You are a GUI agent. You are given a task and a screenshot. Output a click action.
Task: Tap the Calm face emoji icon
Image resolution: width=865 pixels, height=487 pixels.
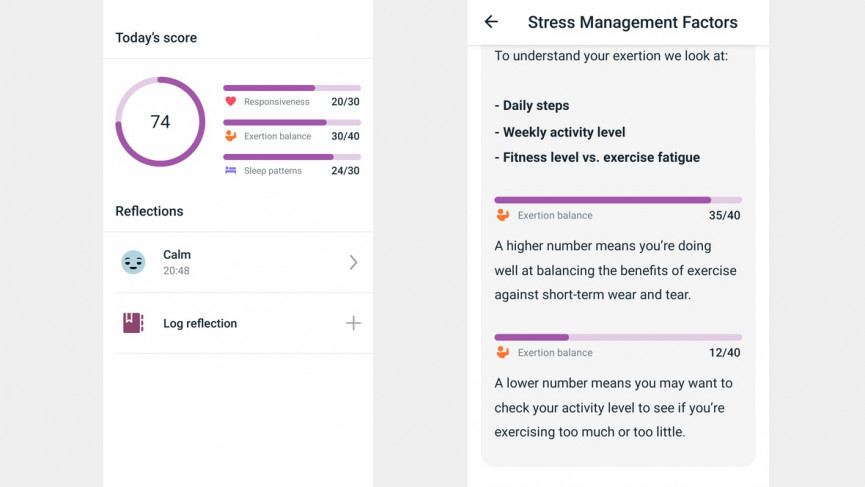click(x=133, y=262)
